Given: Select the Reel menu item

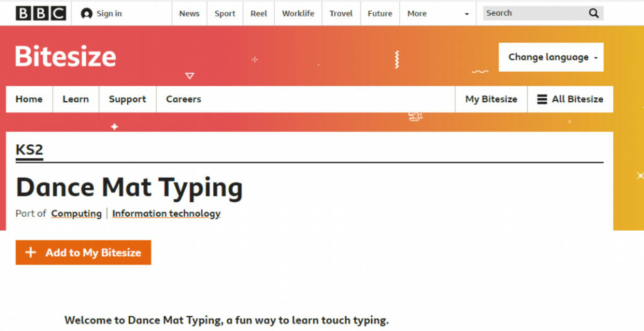Looking at the screenshot, I should [x=259, y=14].
